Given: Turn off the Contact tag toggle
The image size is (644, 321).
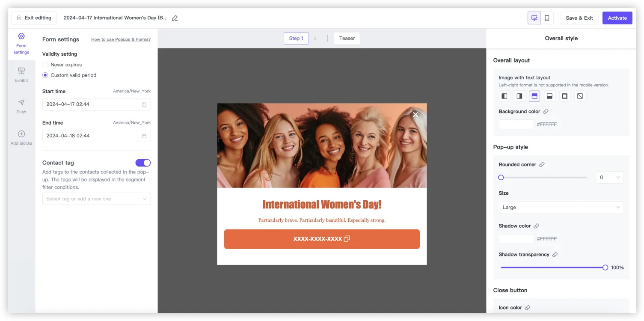Looking at the screenshot, I should (x=143, y=163).
